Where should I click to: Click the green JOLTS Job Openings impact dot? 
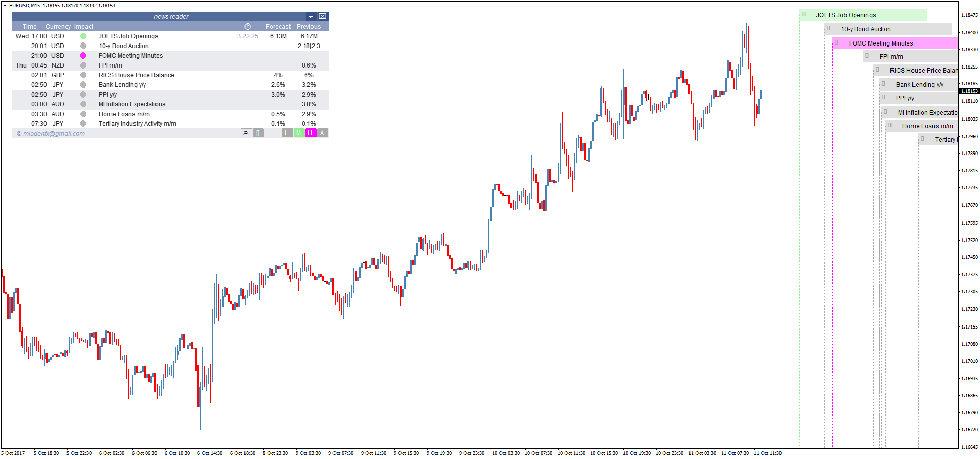[x=83, y=36]
